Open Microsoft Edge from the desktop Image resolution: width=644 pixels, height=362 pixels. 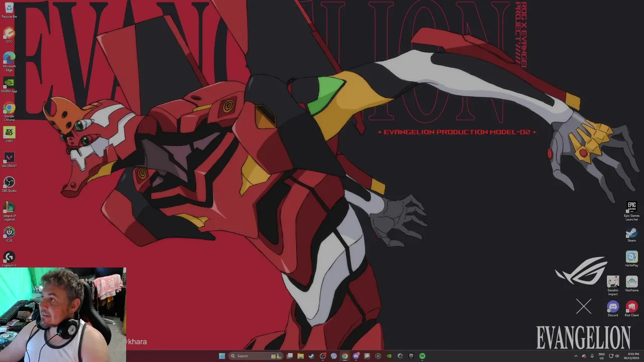tap(9, 62)
